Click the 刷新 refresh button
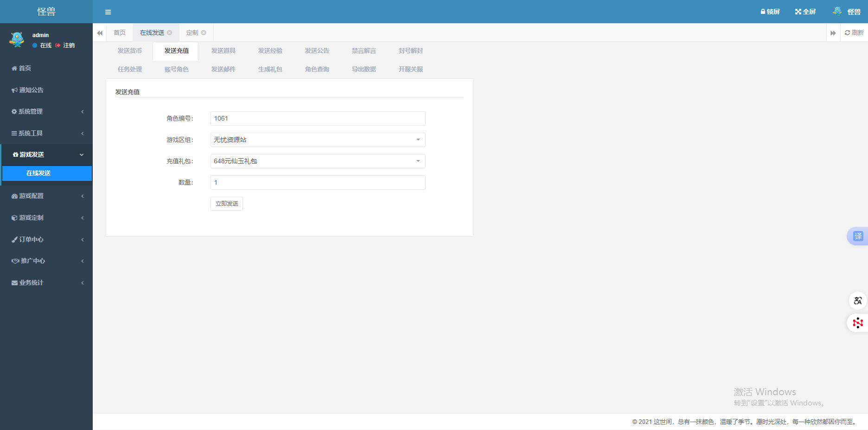This screenshot has height=430, width=868. (x=854, y=32)
